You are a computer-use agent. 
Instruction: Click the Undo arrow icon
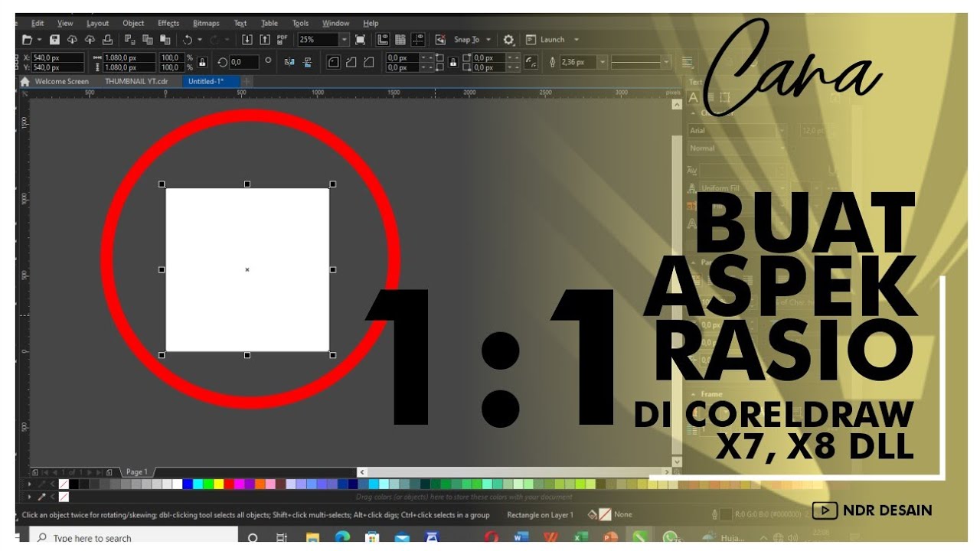click(x=188, y=40)
